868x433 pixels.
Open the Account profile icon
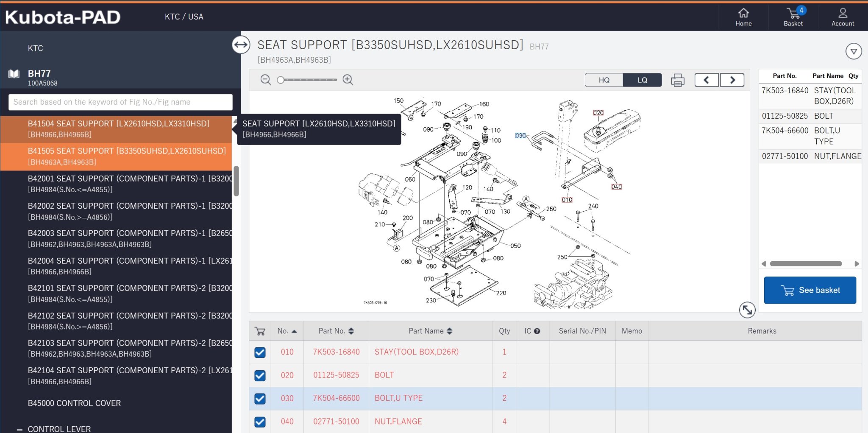(x=842, y=17)
